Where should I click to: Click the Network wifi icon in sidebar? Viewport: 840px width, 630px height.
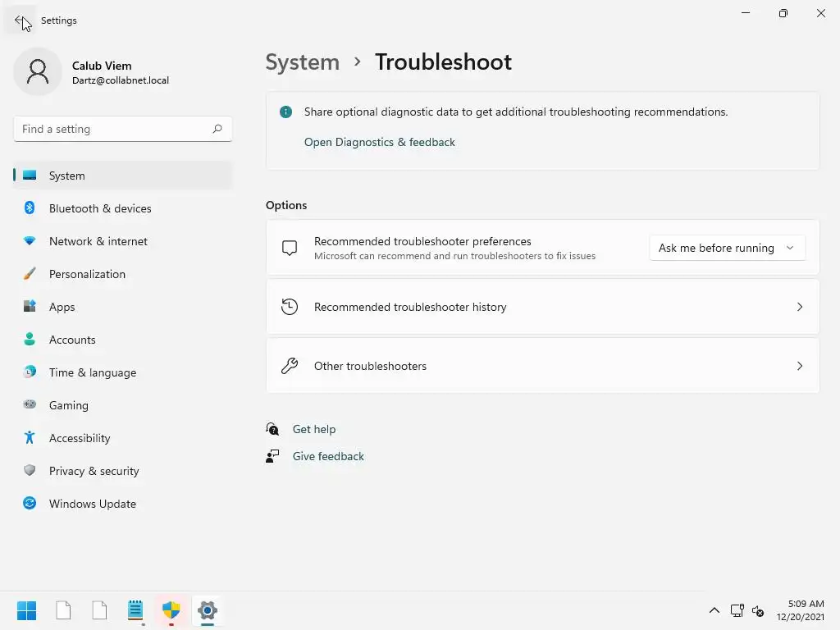(30, 241)
